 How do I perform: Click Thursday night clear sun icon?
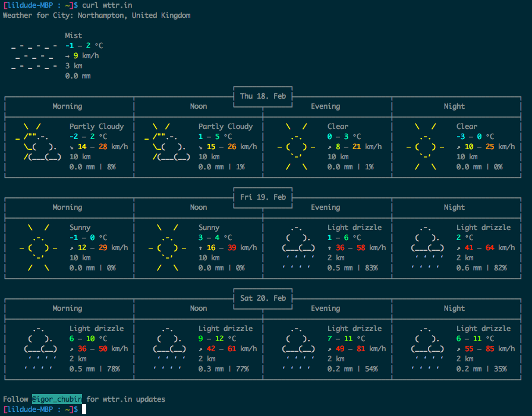point(425,147)
